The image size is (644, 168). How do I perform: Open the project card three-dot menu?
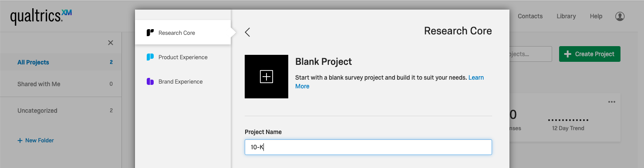(612, 102)
